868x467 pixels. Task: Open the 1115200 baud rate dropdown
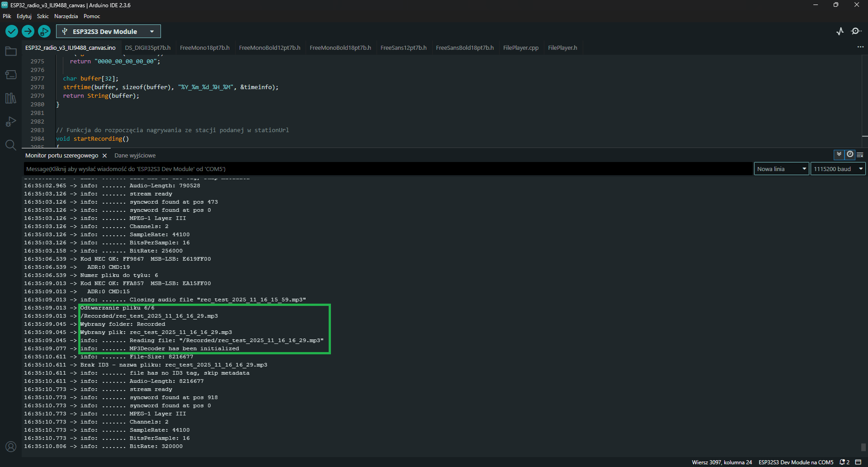tap(838, 169)
